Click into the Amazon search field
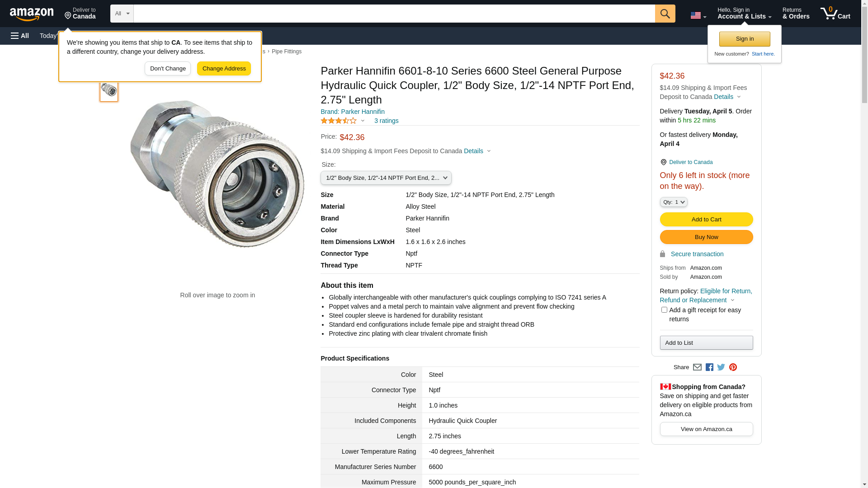 point(394,14)
